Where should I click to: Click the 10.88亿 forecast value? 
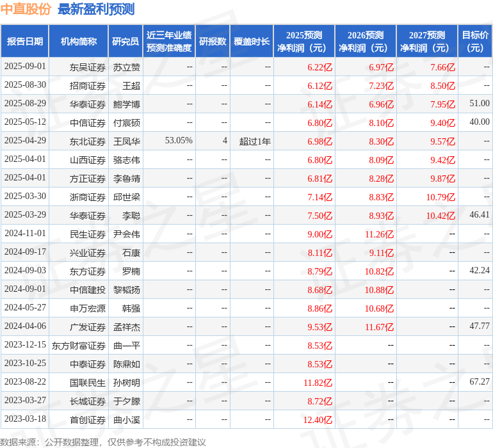pyautogui.click(x=379, y=290)
